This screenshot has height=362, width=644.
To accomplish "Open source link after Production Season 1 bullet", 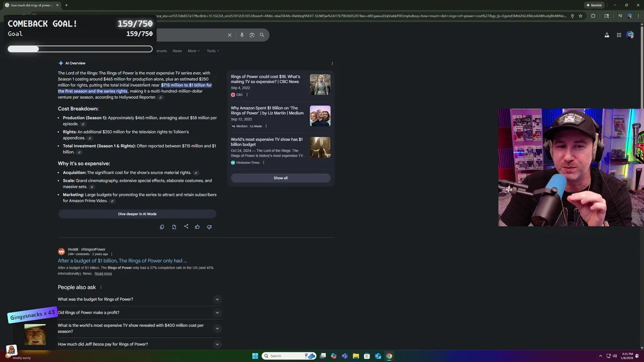I will coord(83,124).
